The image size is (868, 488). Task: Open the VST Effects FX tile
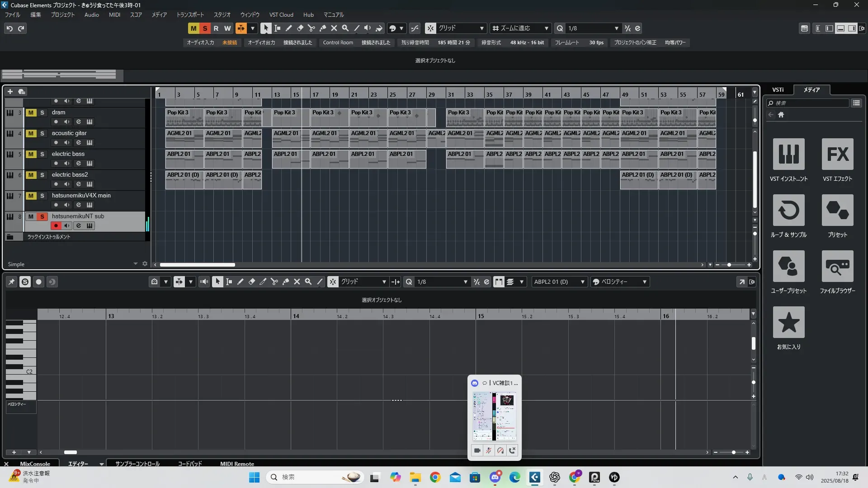point(837,155)
